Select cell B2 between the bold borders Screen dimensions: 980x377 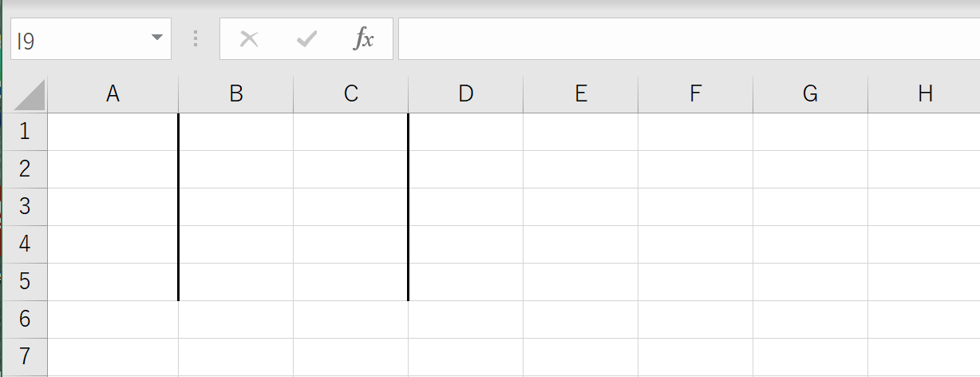(236, 169)
